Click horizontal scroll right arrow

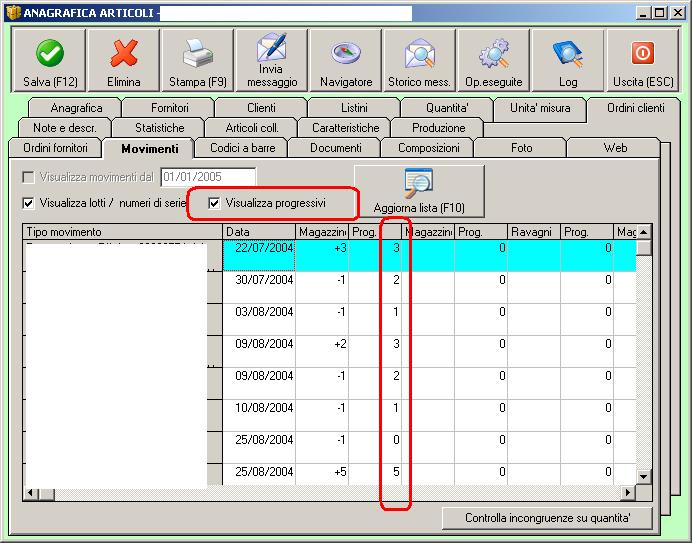coord(628,492)
